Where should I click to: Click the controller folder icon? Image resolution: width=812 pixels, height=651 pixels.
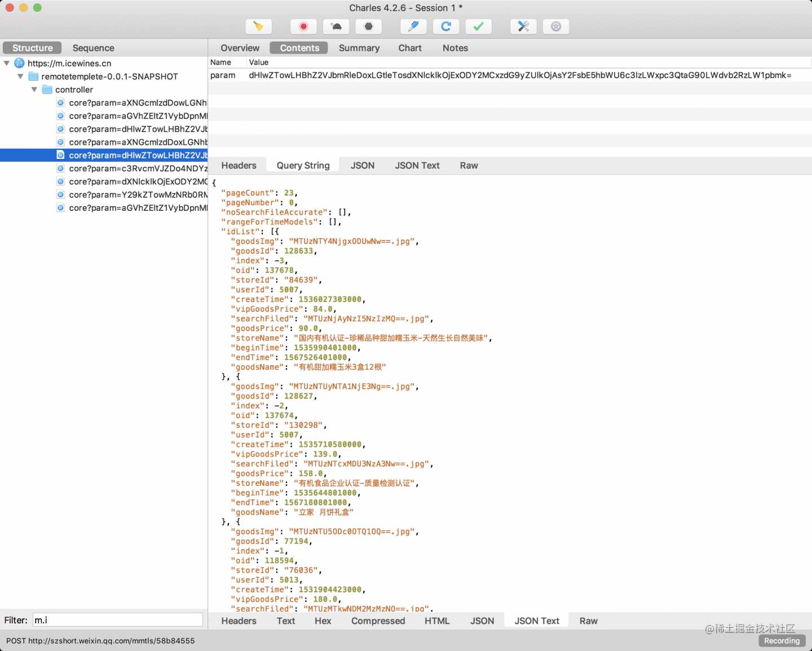click(x=47, y=89)
